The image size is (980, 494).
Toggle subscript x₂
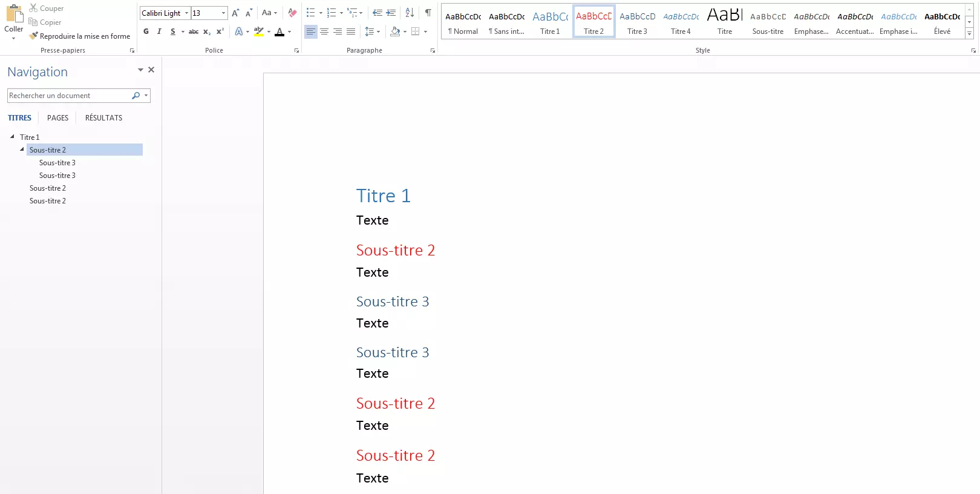point(207,31)
